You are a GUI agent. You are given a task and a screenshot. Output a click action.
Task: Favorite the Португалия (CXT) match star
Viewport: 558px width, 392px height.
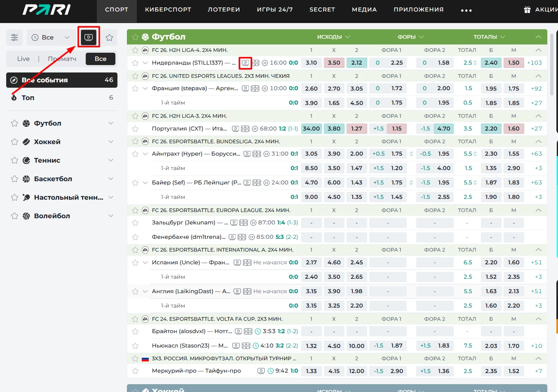click(x=135, y=128)
